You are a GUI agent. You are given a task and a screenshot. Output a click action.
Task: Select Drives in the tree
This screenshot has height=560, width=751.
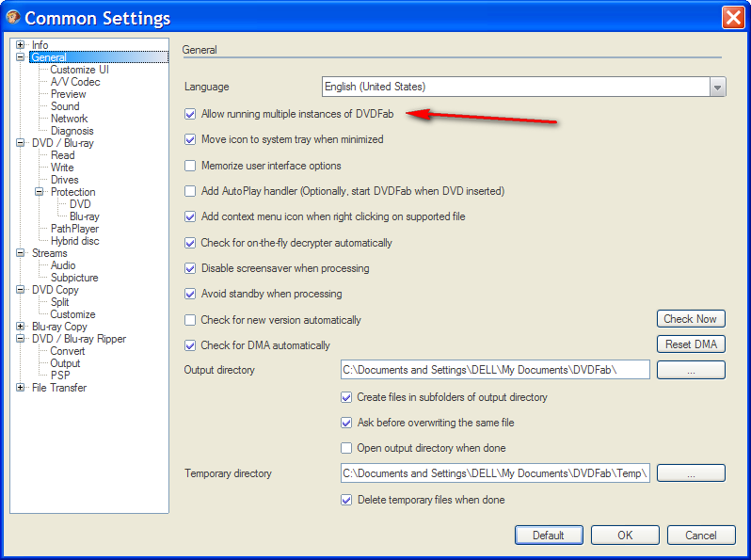pos(65,180)
